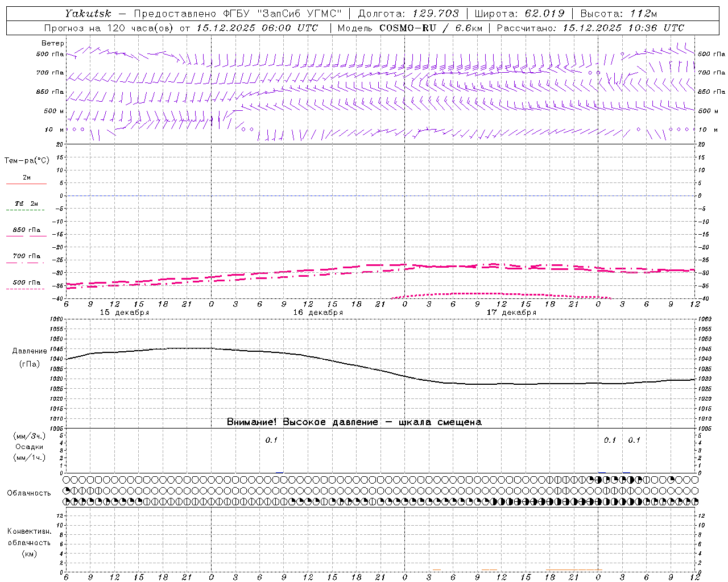Click the Тем-ра(°C) temperature panel label
The height and width of the screenshot is (582, 728).
tap(27, 161)
